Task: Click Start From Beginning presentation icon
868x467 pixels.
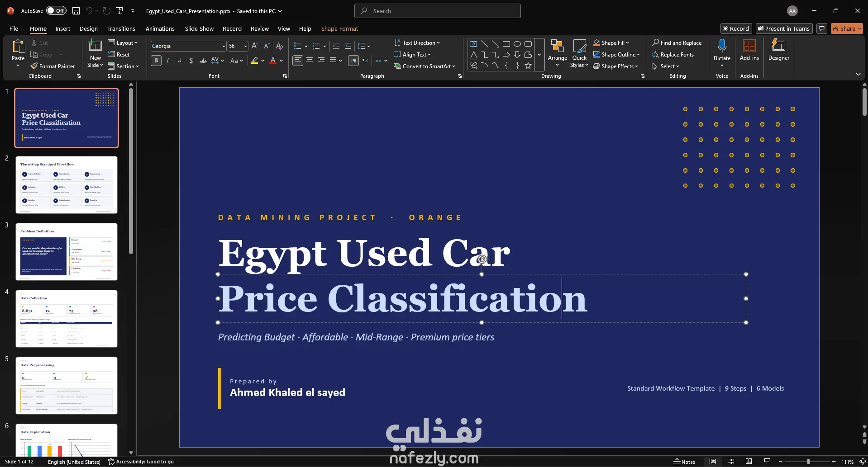Action: point(120,11)
